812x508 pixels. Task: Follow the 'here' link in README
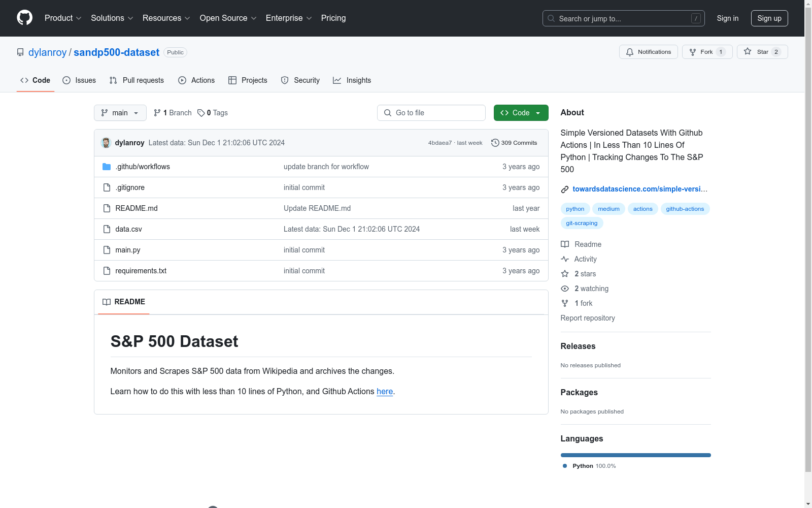385,392
